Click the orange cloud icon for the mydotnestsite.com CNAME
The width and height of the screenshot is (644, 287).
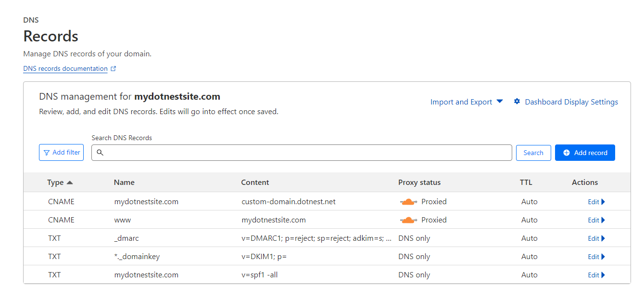[x=408, y=202]
